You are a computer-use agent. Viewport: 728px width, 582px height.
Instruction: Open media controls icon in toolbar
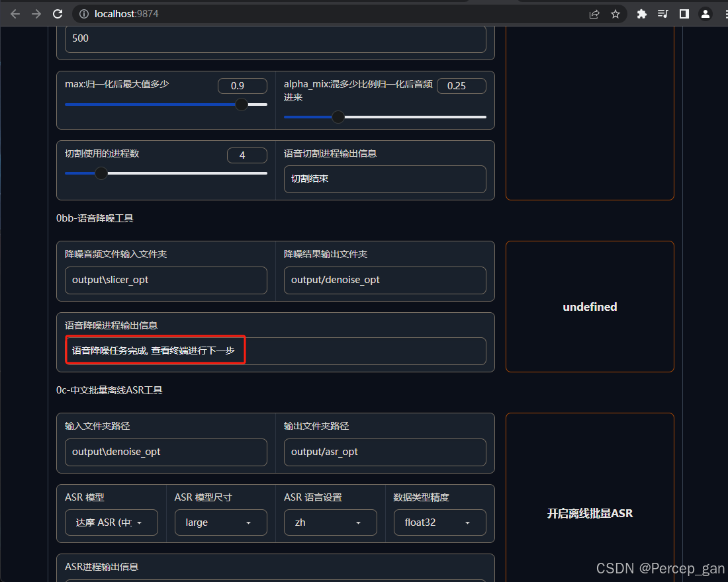tap(663, 14)
